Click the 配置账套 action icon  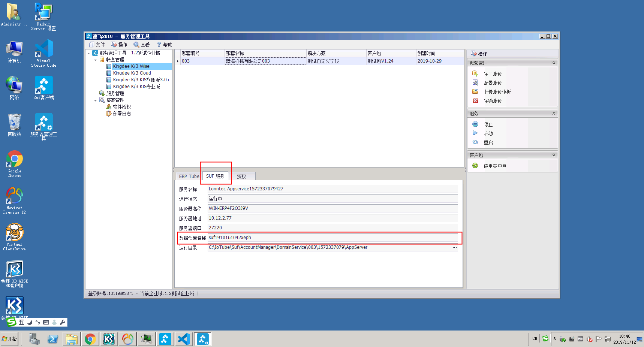pyautogui.click(x=475, y=83)
